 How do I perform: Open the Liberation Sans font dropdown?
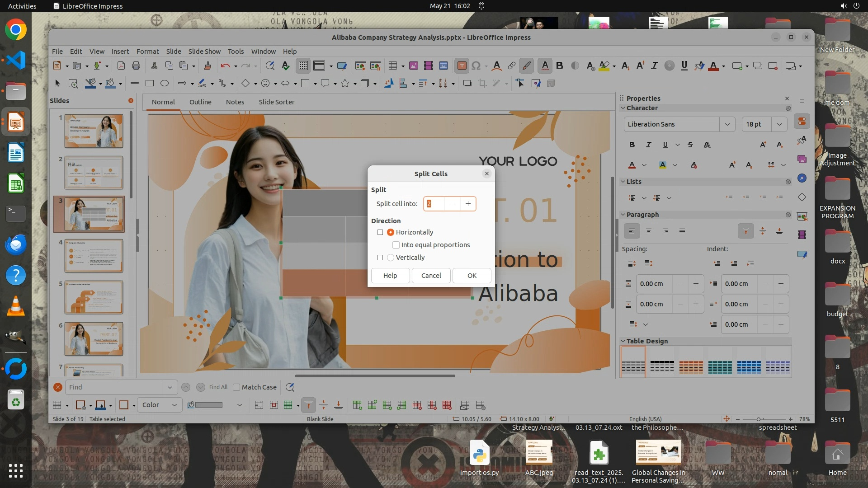(727, 124)
